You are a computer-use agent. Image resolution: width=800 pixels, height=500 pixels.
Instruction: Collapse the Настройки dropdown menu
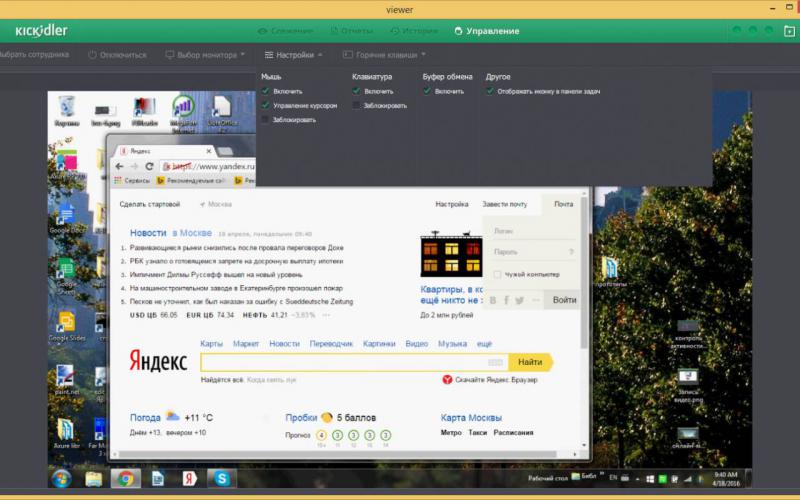click(x=293, y=55)
